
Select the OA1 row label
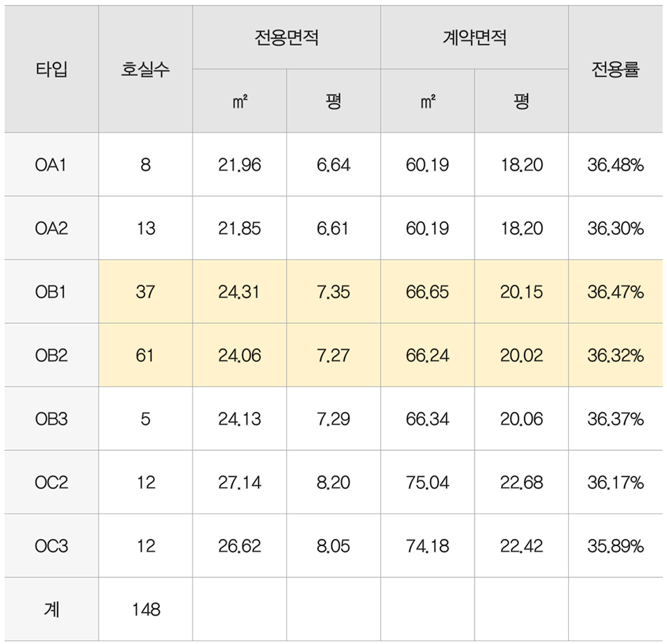(51, 165)
